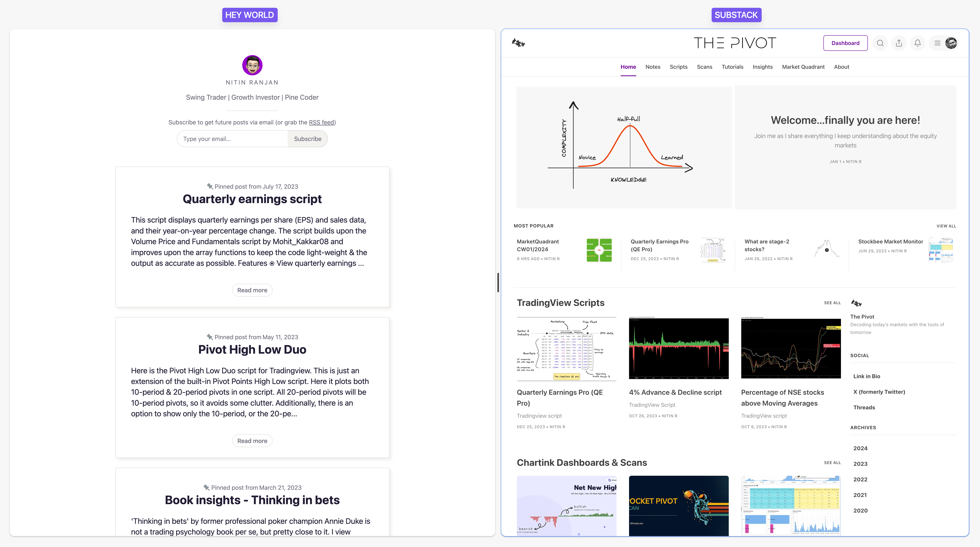Open the Insights tab
The image size is (980, 547).
762,67
